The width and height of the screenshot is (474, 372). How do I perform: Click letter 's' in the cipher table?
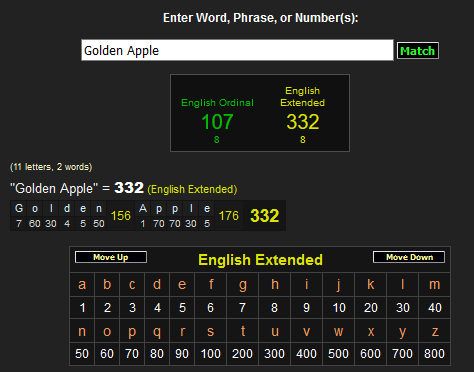210,331
